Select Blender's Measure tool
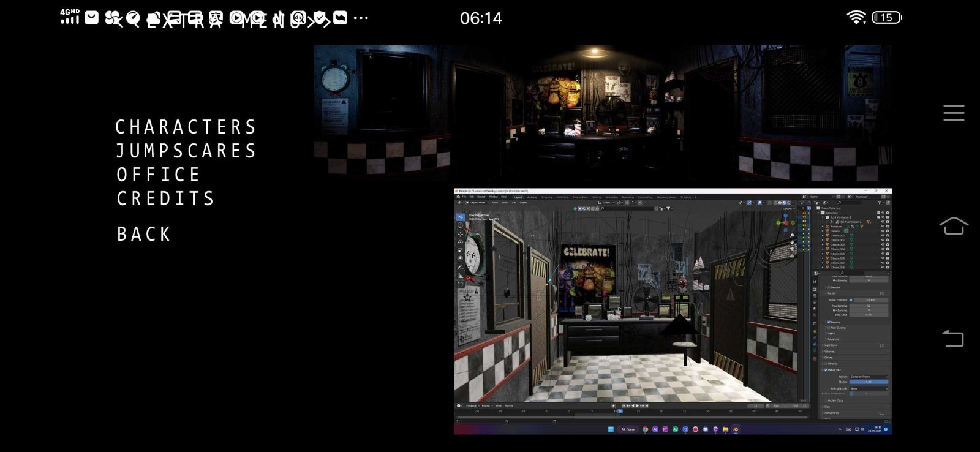The width and height of the screenshot is (980, 452). tap(461, 276)
